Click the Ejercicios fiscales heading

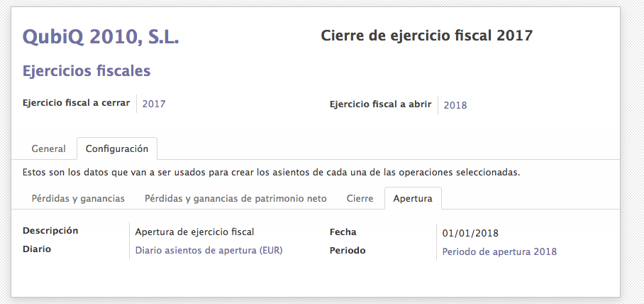point(87,71)
